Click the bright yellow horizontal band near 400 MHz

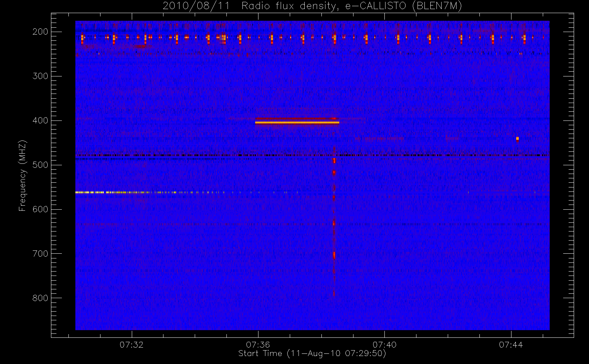297,123
